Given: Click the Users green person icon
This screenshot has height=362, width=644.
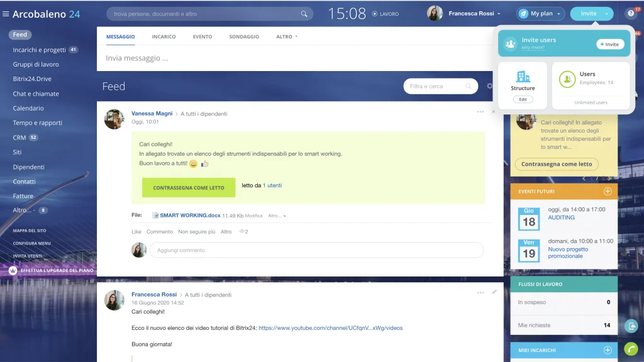Looking at the screenshot, I should [567, 79].
